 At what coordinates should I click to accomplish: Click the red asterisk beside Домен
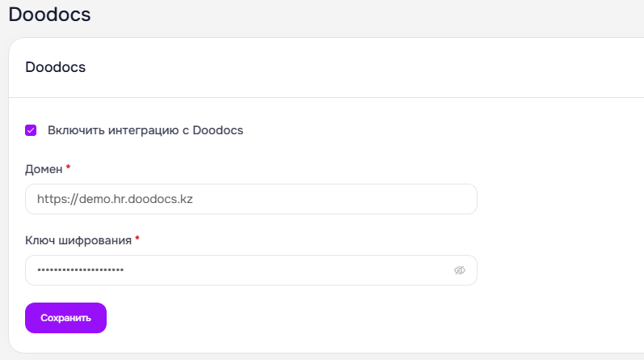coord(68,167)
